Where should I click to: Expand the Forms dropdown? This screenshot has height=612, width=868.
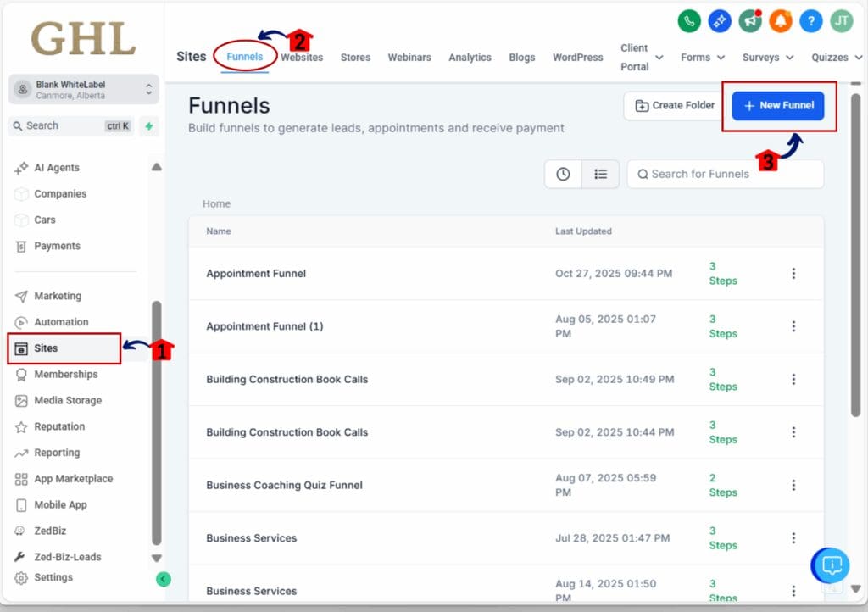(x=702, y=57)
